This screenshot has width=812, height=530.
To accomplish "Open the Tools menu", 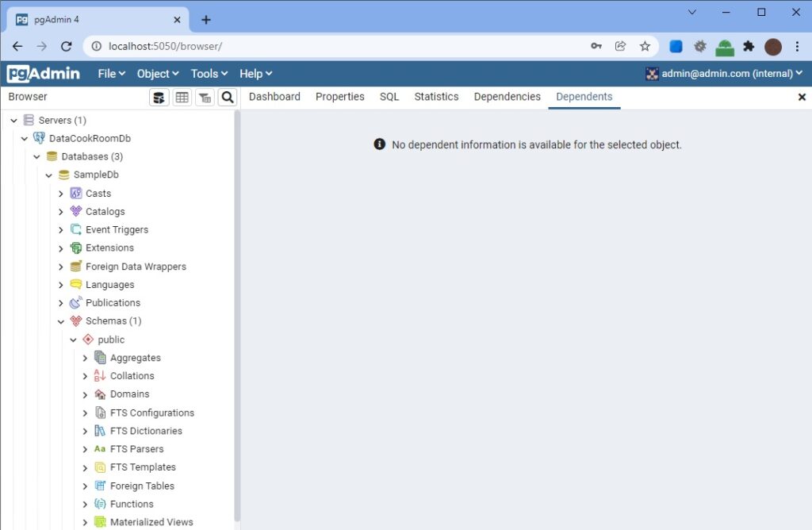I will coord(209,74).
